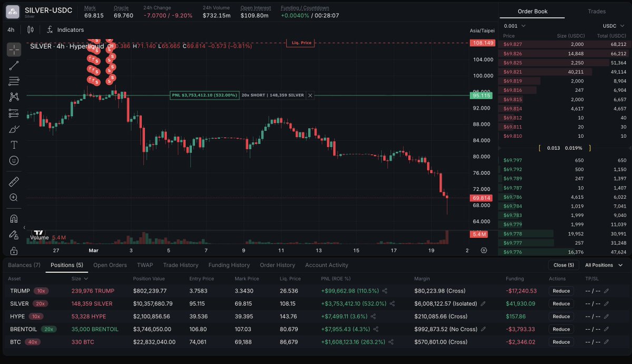The image size is (632, 364).
Task: Change order book 0.001 price grouping
Action: tap(515, 26)
